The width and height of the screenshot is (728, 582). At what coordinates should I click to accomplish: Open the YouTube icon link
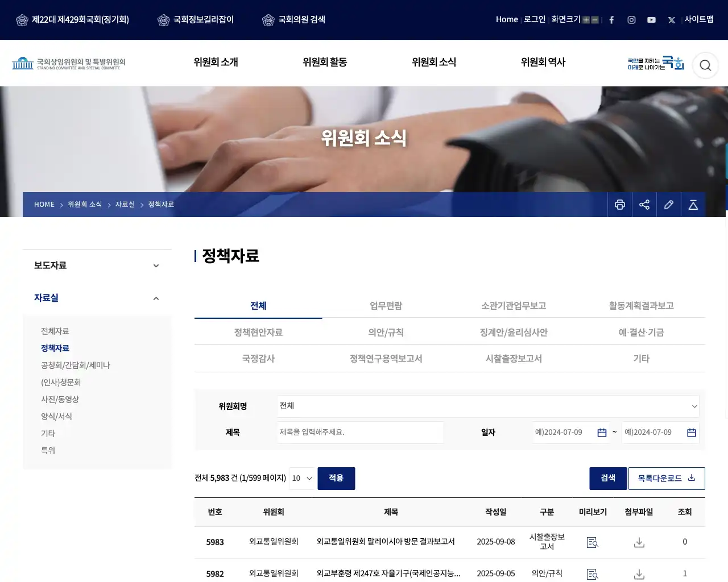point(651,20)
